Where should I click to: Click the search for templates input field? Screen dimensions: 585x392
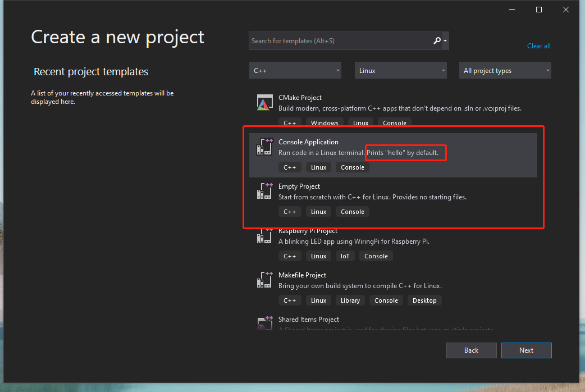tap(337, 40)
